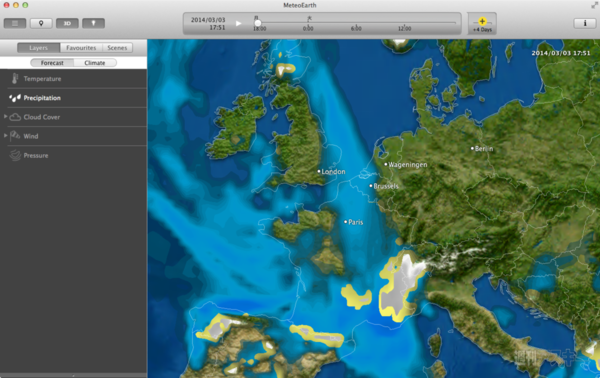Select the Forecast mode
Viewport: 600px width, 378px height.
tap(52, 63)
